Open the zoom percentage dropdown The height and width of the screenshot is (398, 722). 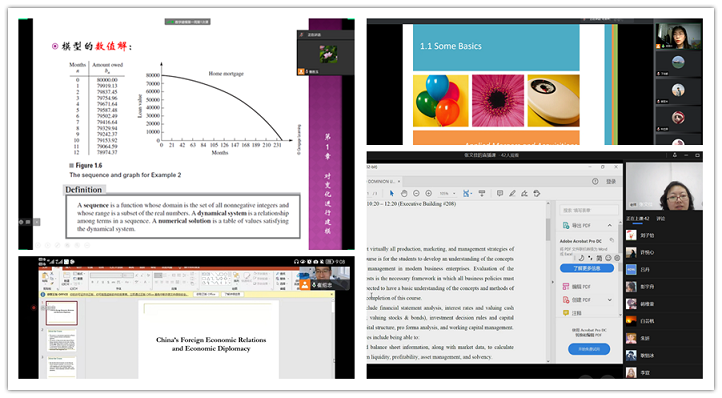[447, 193]
